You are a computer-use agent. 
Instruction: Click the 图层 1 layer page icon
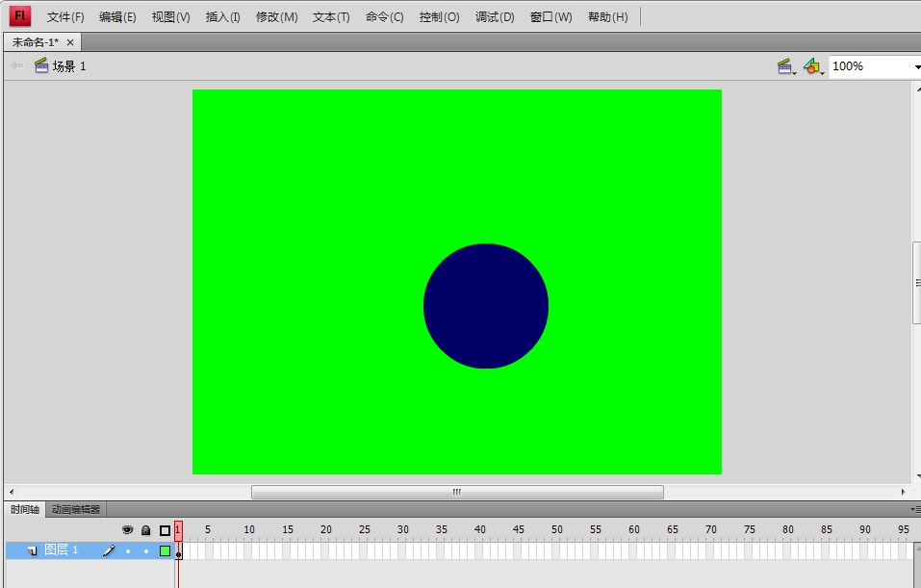click(x=33, y=551)
